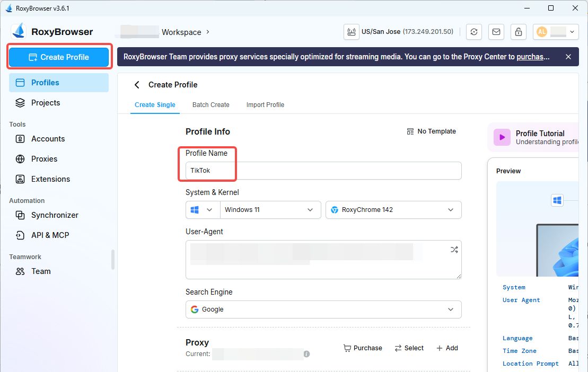The width and height of the screenshot is (588, 372).
Task: Open the mail inbox icon near the avatar
Action: [496, 32]
